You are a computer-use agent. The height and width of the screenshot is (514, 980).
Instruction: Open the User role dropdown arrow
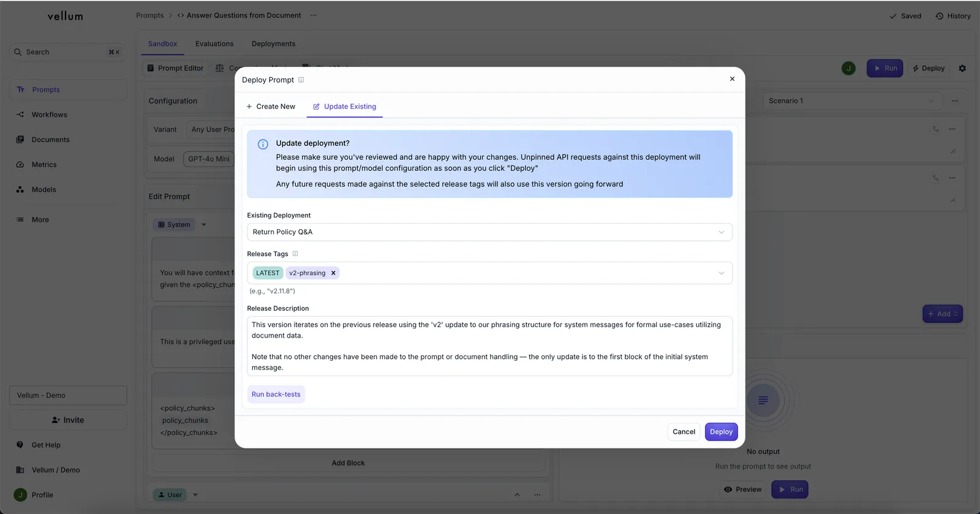(x=195, y=495)
